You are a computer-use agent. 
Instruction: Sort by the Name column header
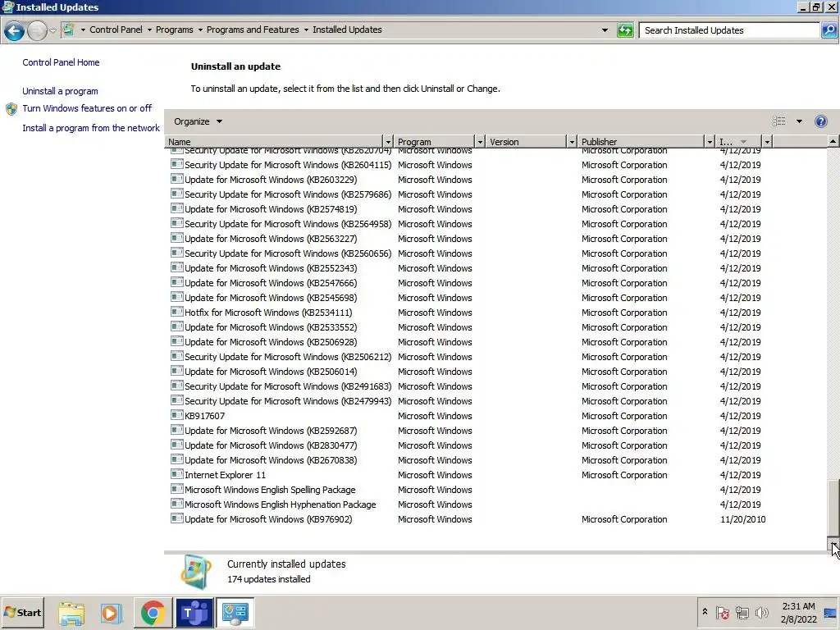pyautogui.click(x=274, y=141)
